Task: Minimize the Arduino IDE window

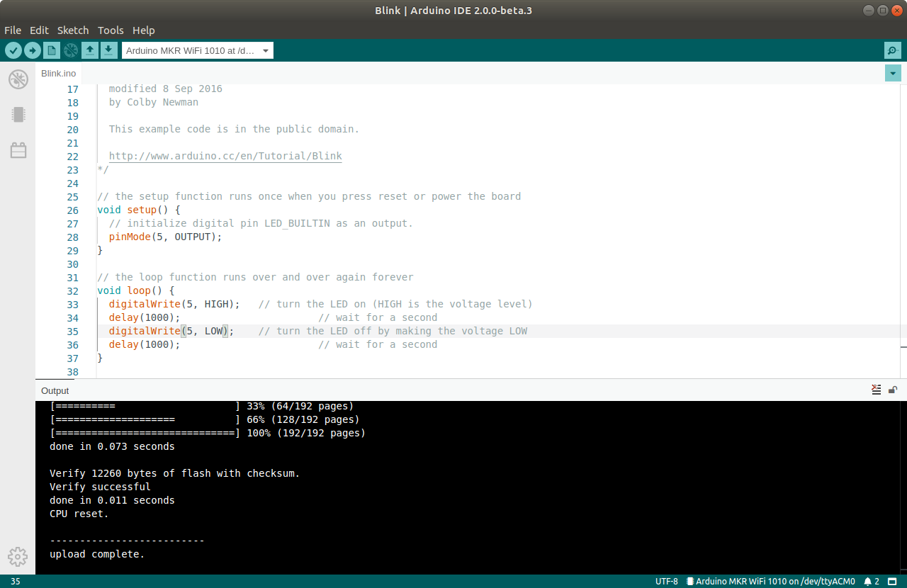Action: (869, 10)
